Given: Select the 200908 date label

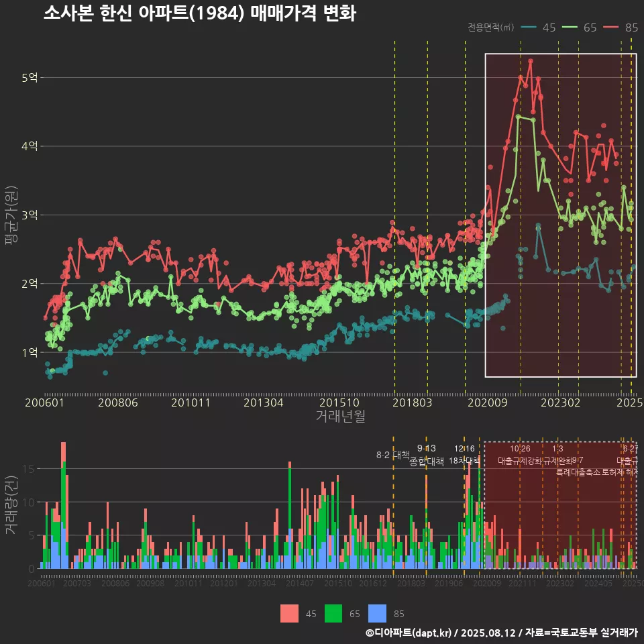Looking at the screenshot, I should click(150, 583).
